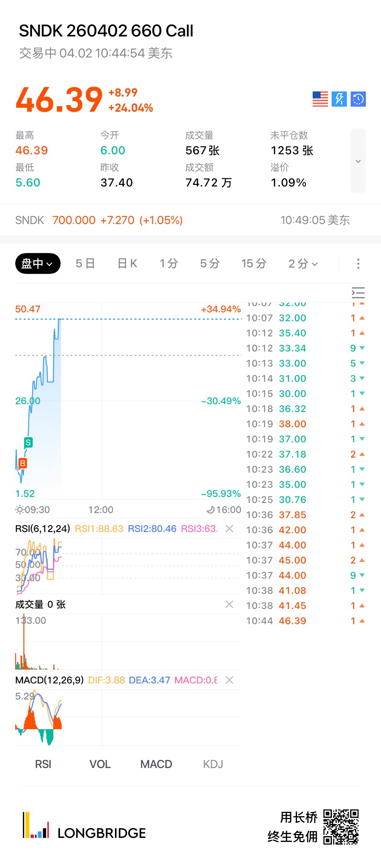
Task: Open the 盘中 session dropdown
Action: click(38, 264)
